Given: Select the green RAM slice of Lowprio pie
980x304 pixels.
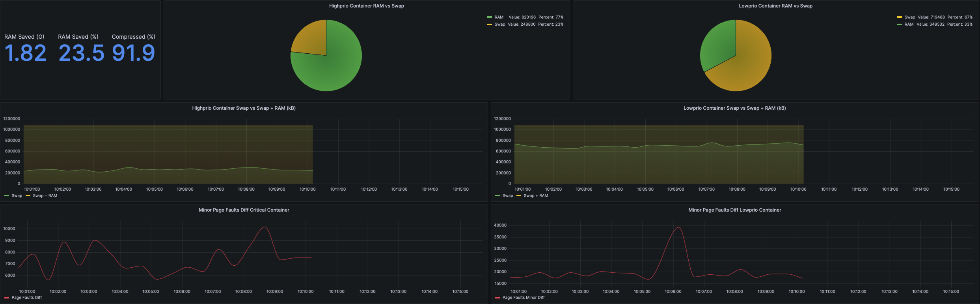Looking at the screenshot, I should [x=718, y=47].
